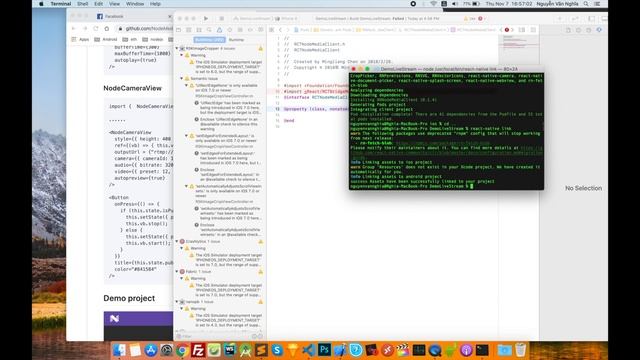The image size is (640, 360).
Task: Click the Chrome reload button
Action: pos(96,29)
